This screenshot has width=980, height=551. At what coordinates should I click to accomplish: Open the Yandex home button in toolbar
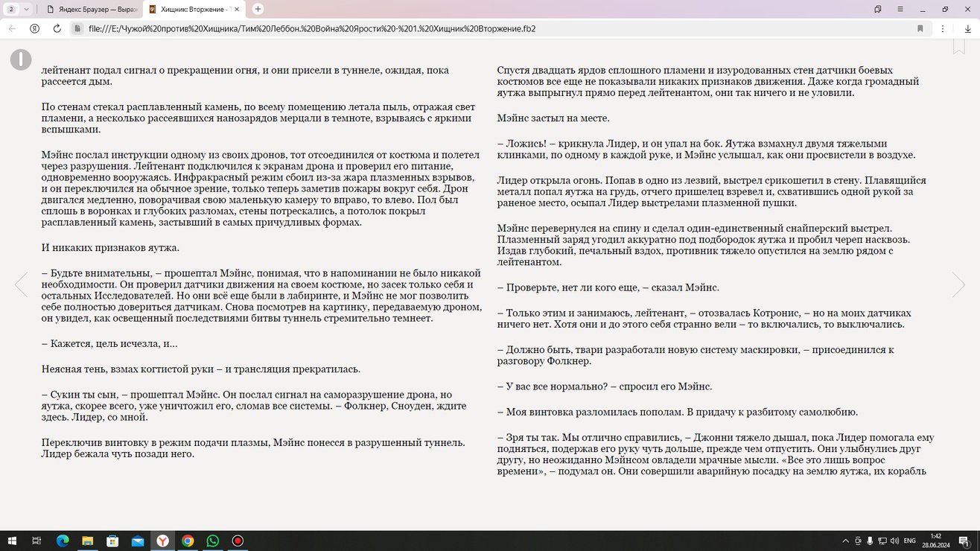[34, 28]
